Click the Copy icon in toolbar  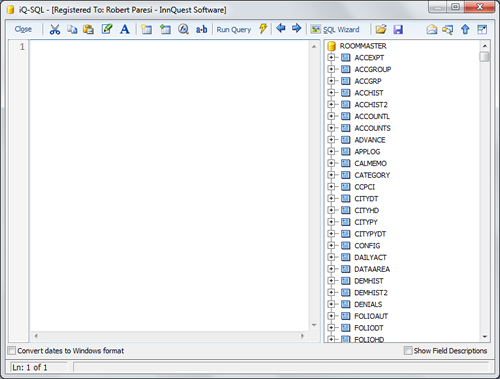[x=72, y=29]
